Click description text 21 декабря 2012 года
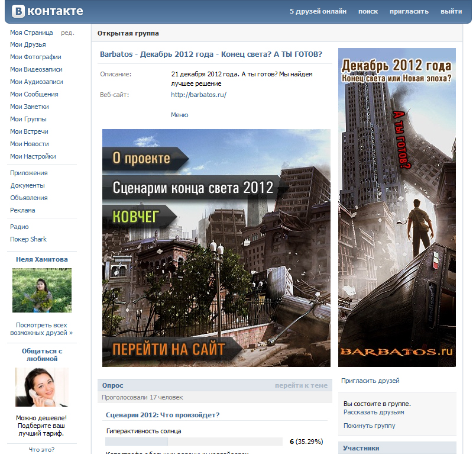This screenshot has width=476, height=454. [204, 74]
